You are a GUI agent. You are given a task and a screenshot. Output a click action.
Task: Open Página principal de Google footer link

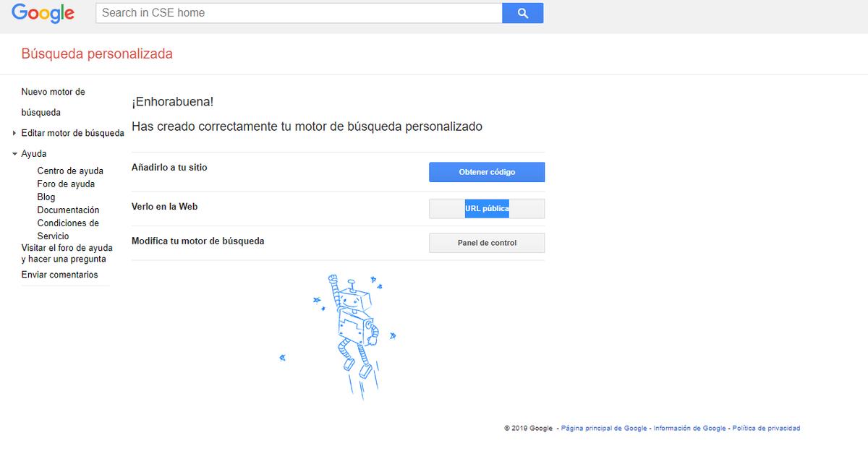click(x=604, y=429)
